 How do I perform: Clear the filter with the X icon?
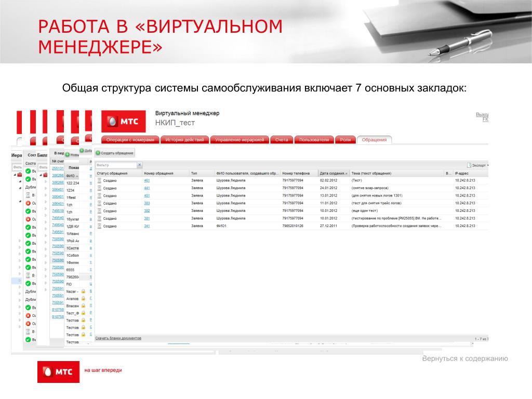139,165
